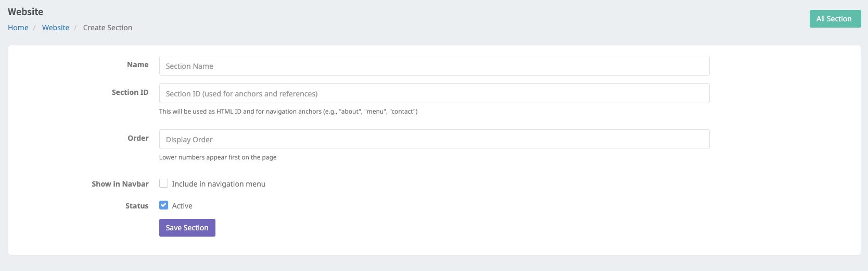Go to the Home breadcrumb link

(18, 28)
